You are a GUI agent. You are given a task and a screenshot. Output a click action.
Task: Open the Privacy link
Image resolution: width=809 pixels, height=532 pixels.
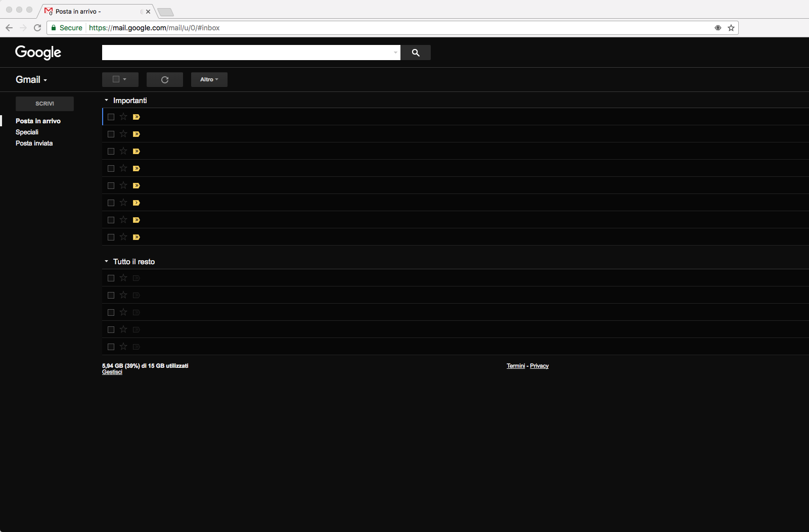coord(539,366)
